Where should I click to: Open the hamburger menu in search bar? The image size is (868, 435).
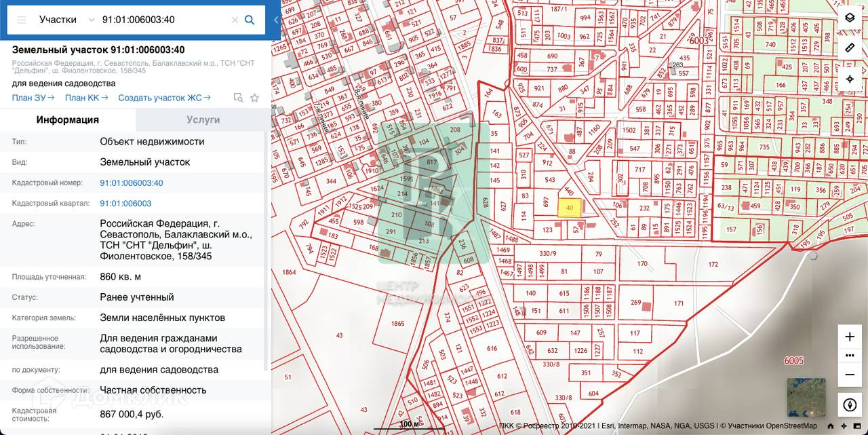(22, 20)
